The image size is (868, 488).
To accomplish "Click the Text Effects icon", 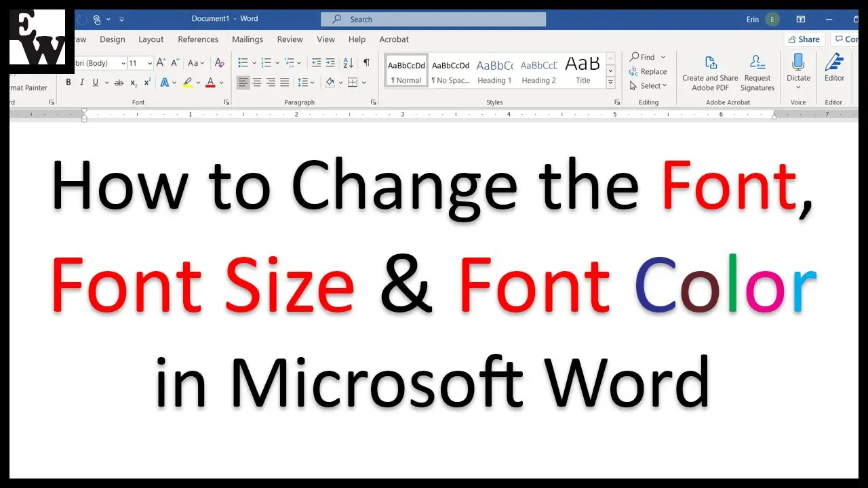I will (164, 83).
